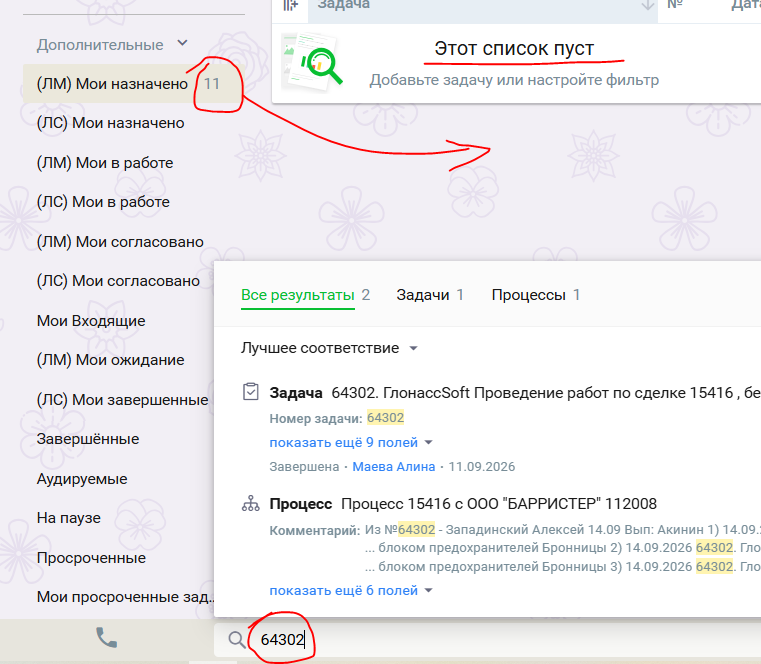Open (ЛМ) Мои ожидание list
761x664 pixels.
111,360
